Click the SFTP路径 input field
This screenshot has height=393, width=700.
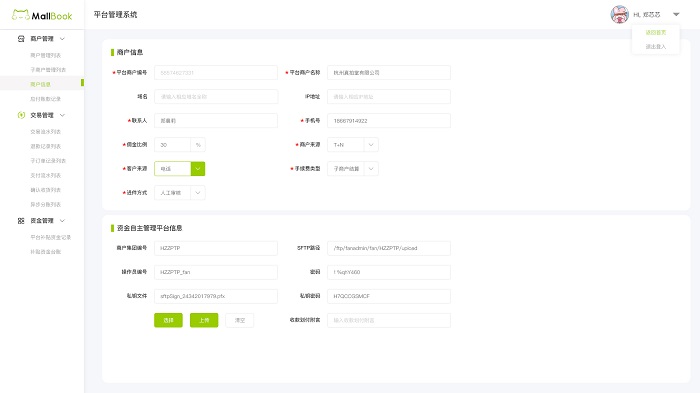389,248
